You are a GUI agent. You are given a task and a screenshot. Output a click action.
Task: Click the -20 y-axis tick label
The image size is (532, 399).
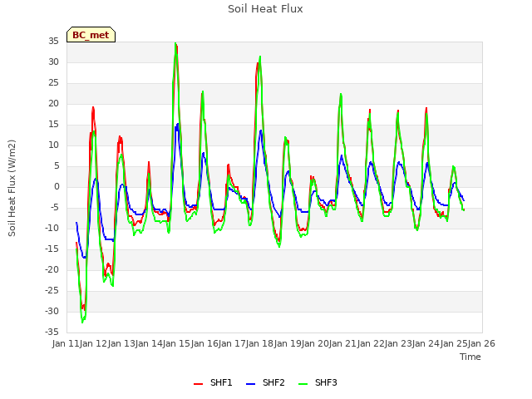pos(52,269)
